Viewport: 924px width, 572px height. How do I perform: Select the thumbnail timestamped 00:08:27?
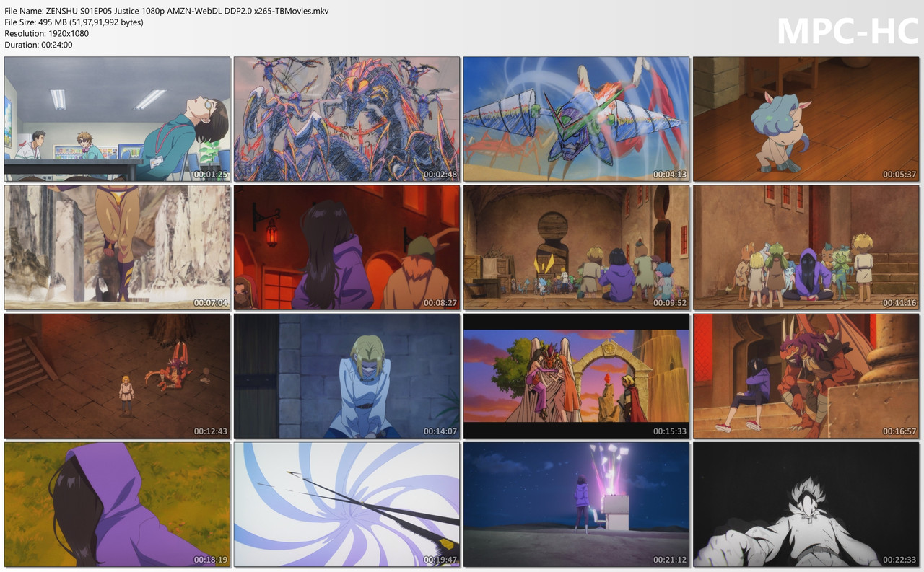click(346, 247)
